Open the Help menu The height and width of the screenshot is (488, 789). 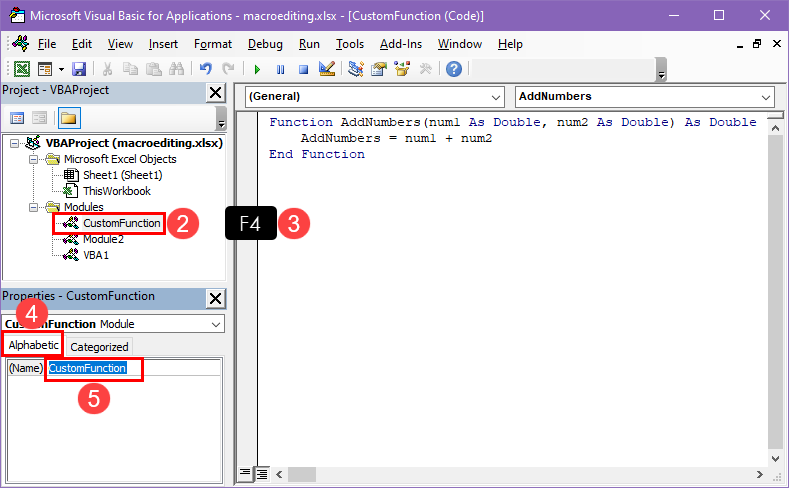pyautogui.click(x=510, y=44)
